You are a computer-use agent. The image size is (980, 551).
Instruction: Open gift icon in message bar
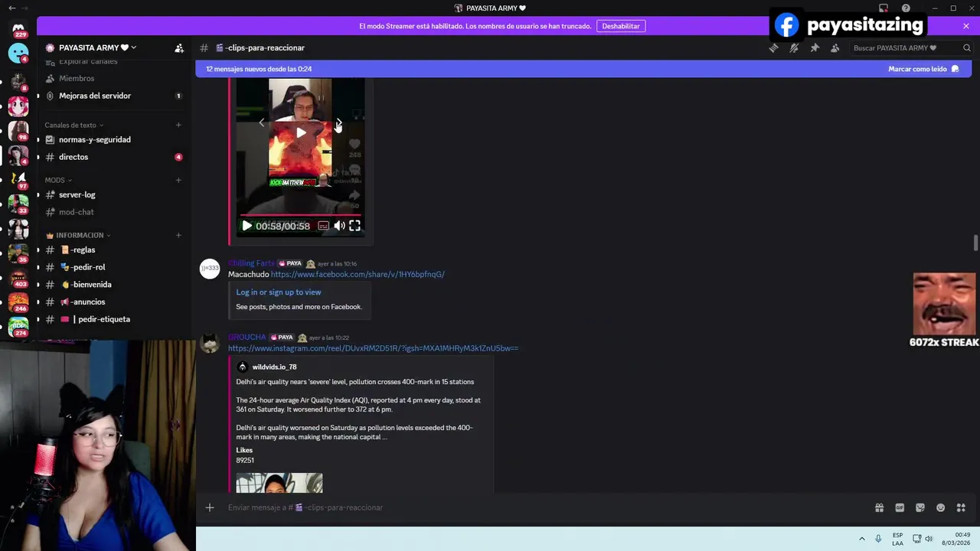pos(879,507)
